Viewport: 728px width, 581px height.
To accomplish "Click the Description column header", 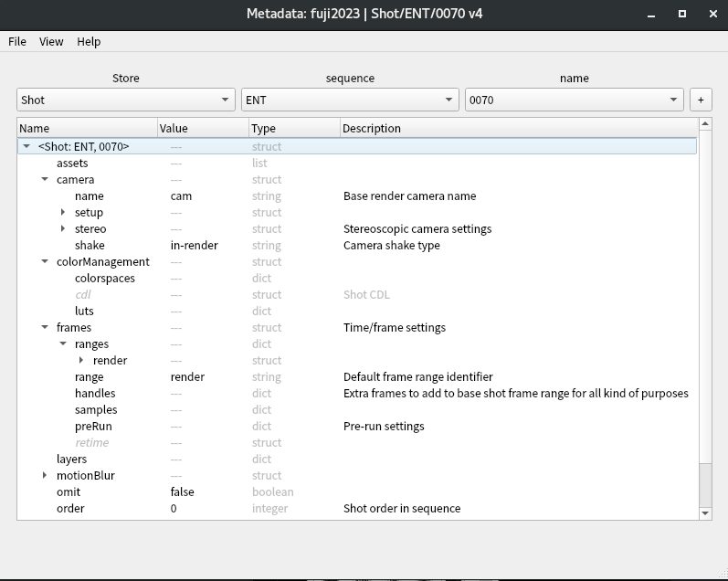I will 371,129.
